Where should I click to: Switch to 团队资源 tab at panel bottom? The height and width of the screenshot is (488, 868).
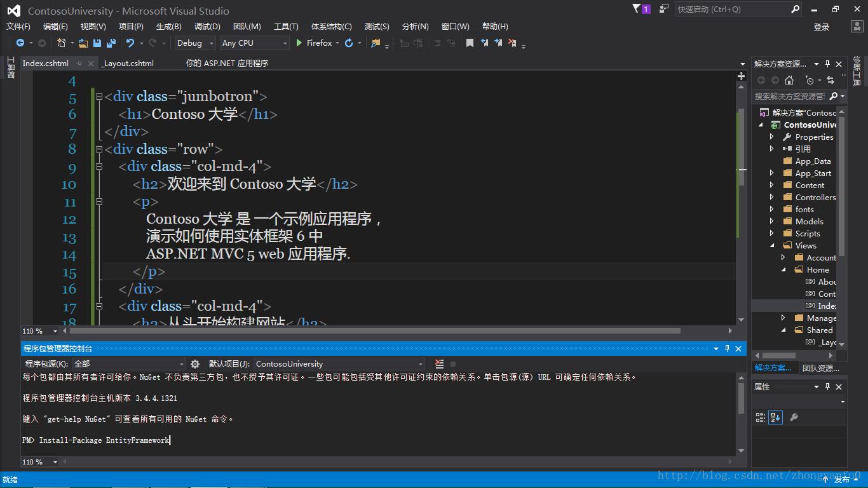(820, 368)
